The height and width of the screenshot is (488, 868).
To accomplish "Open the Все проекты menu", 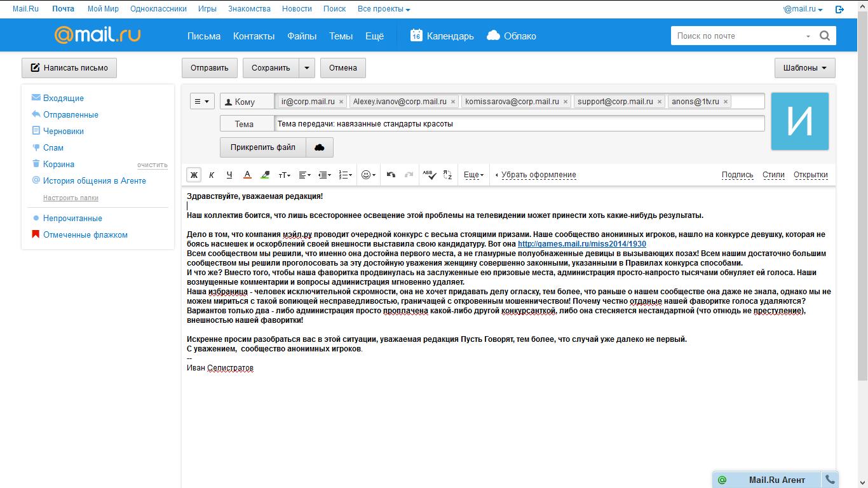I will click(384, 9).
